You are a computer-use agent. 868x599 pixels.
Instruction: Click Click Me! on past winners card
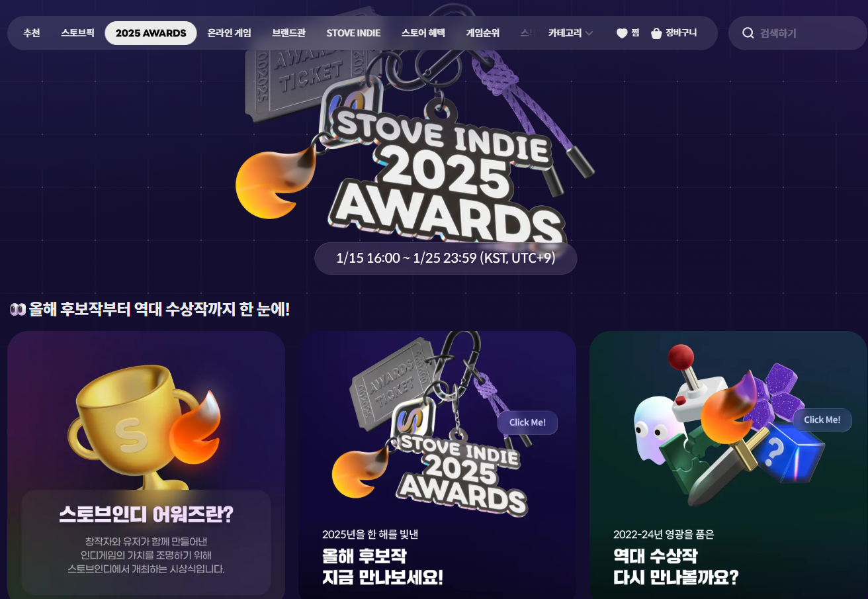click(822, 420)
